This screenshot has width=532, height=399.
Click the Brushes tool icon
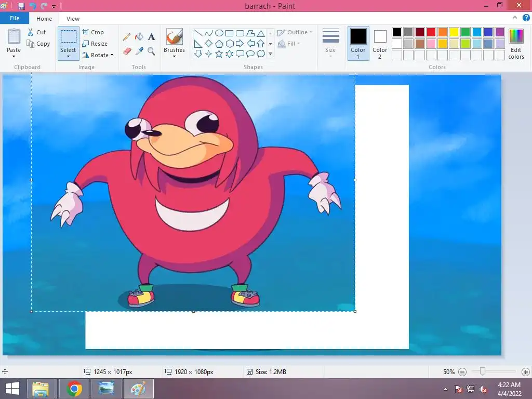pyautogui.click(x=175, y=36)
